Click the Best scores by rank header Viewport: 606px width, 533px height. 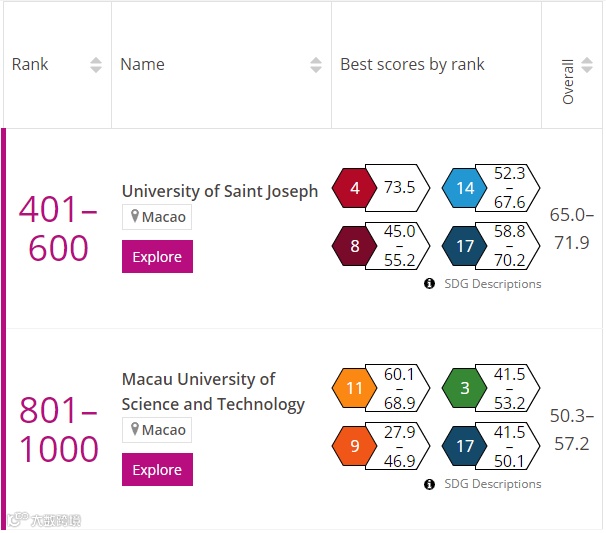(412, 65)
